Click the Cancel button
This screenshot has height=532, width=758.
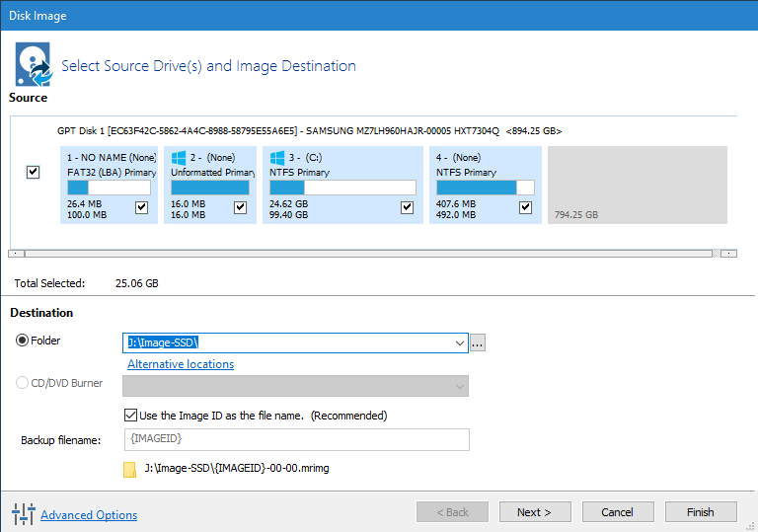pyautogui.click(x=618, y=512)
